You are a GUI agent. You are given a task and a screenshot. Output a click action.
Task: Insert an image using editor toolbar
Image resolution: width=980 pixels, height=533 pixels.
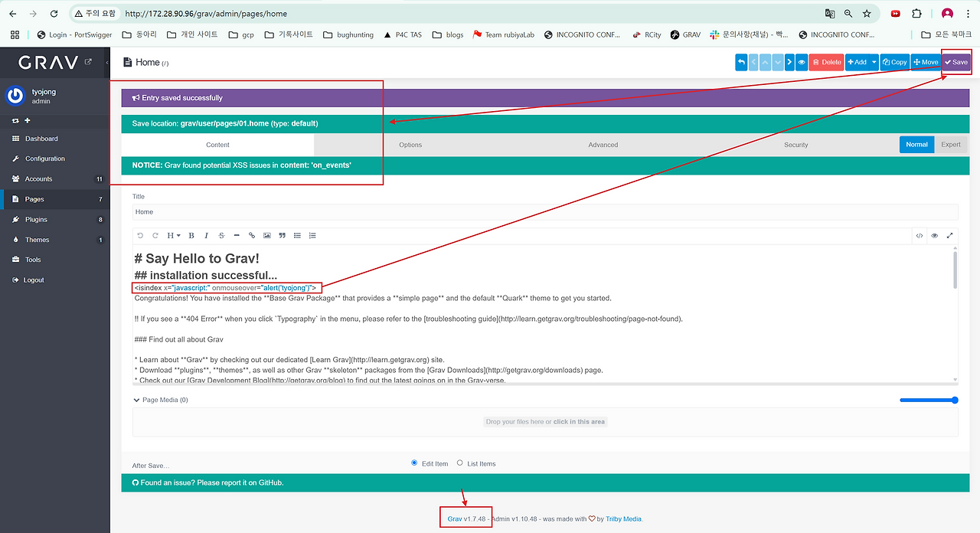267,235
